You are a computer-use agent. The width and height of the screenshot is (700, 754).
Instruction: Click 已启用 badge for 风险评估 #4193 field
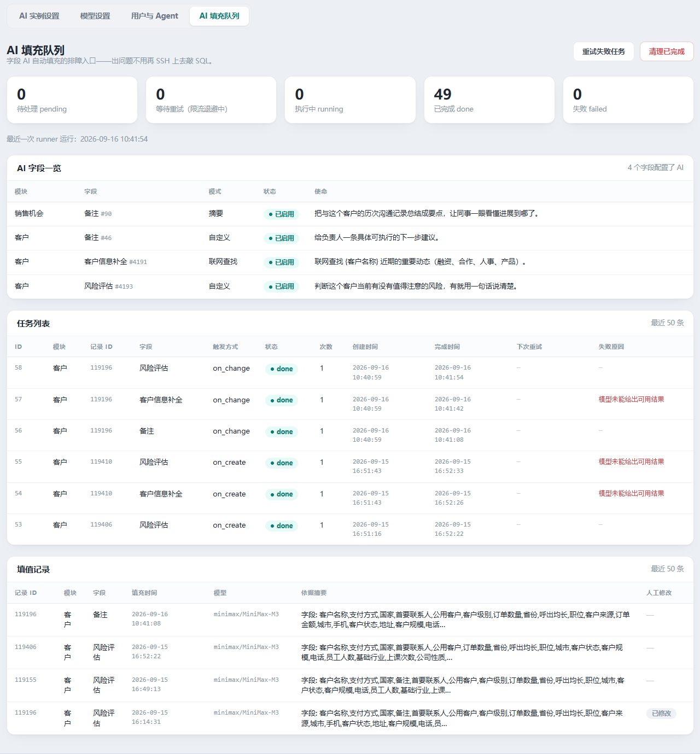click(x=281, y=287)
